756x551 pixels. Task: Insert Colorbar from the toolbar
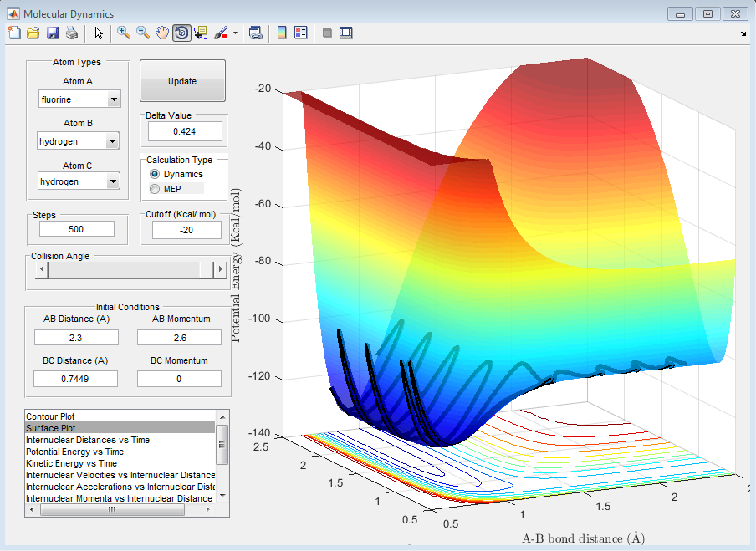282,33
